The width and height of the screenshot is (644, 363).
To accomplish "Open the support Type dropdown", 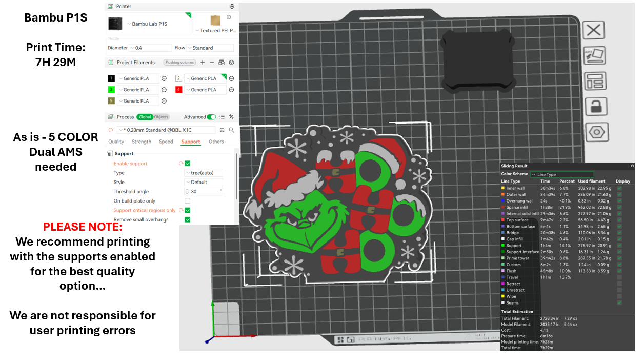I will point(203,173).
